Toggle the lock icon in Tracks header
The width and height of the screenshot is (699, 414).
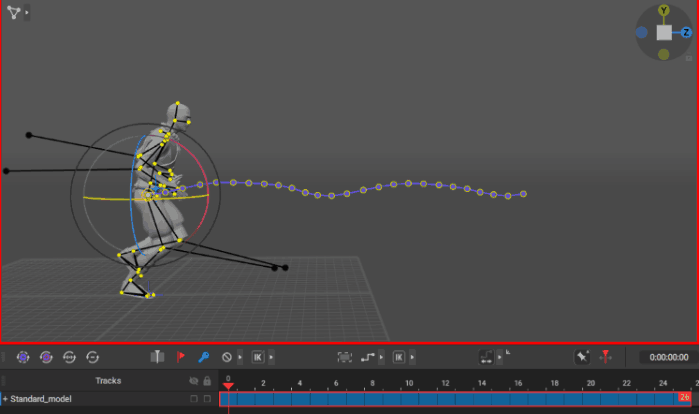point(207,381)
